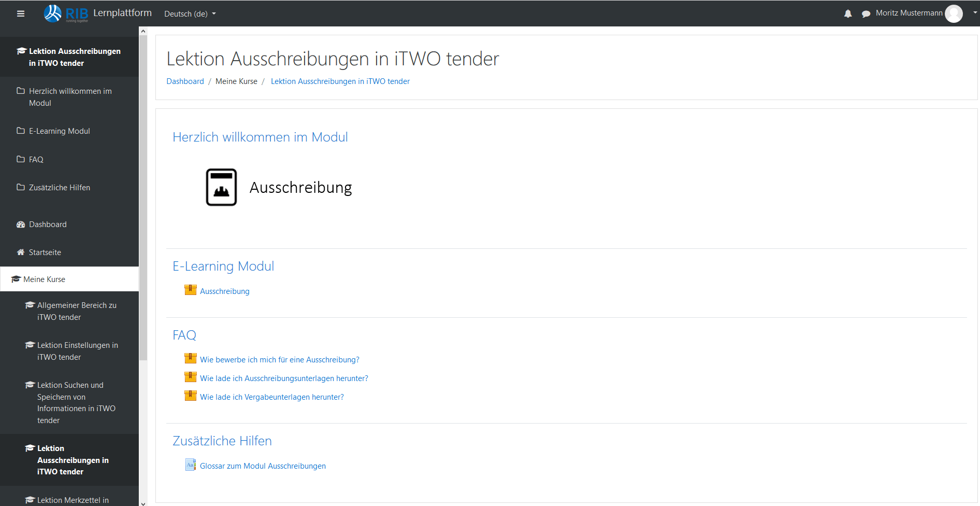Screen dimensions: 980x506
Task: Click the large Ausschreibung document pictogram
Action: [222, 187]
